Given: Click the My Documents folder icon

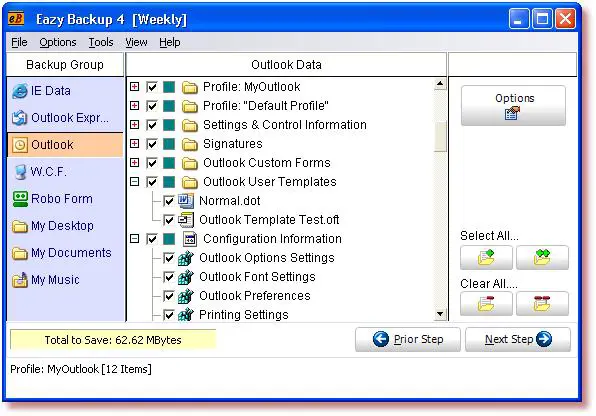Looking at the screenshot, I should click(x=20, y=253).
